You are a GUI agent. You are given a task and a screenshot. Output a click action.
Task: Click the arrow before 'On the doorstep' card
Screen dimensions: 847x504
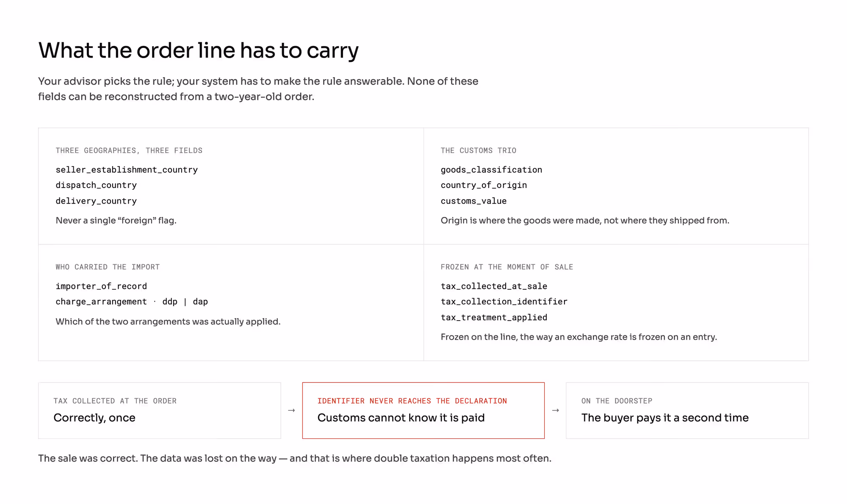pyautogui.click(x=556, y=410)
